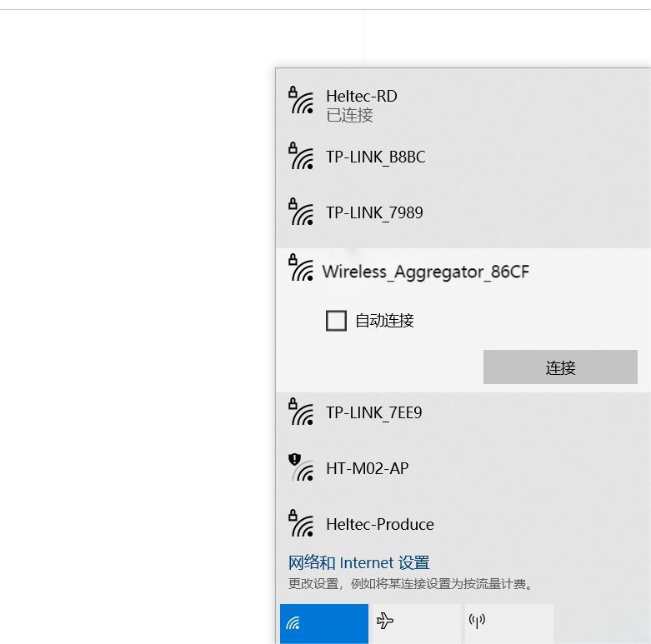Viewport: 651px width, 644px height.
Task: Expand the TP-LINK_B8BC network name
Action: [375, 157]
